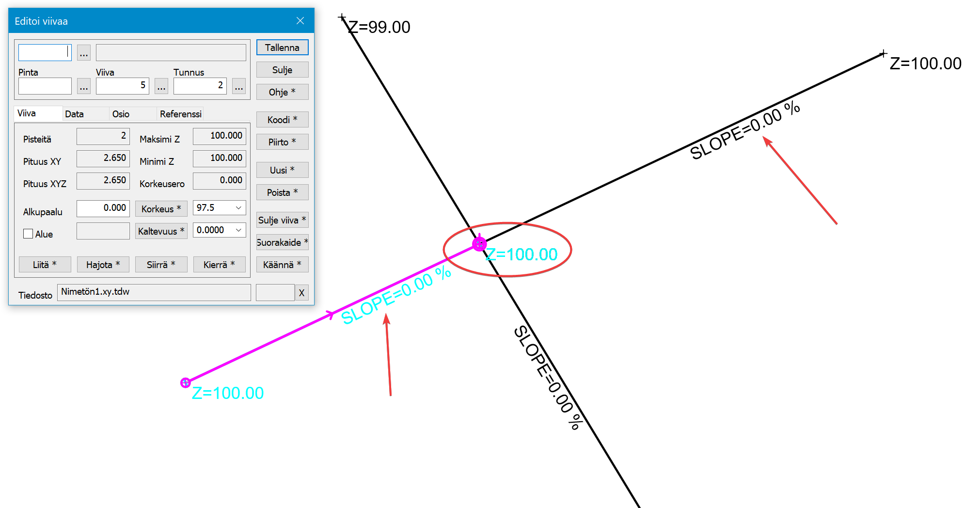Click the browse button next to Viiva field
The width and height of the screenshot is (980, 508).
point(161,87)
